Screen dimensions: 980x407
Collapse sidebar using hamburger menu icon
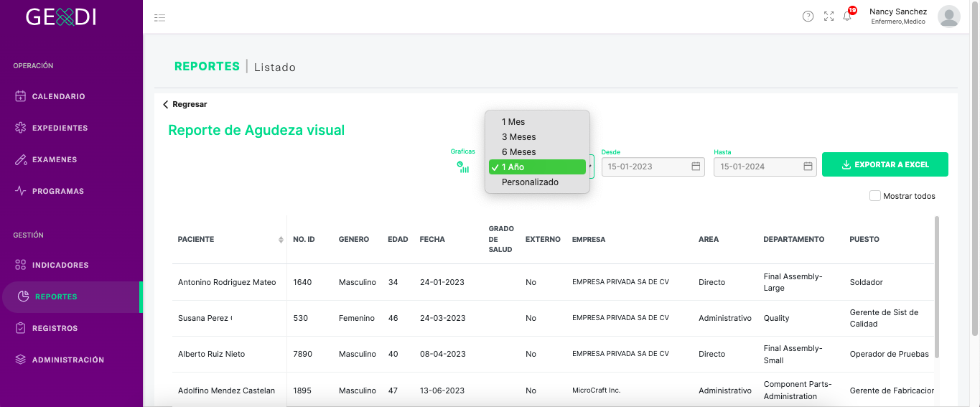pos(159,17)
